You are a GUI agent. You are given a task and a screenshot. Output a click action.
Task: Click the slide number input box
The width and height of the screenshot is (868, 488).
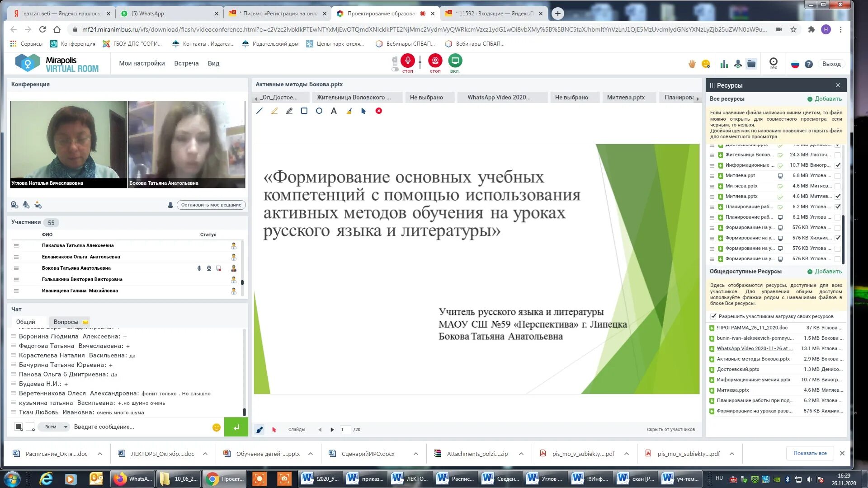coord(345,430)
